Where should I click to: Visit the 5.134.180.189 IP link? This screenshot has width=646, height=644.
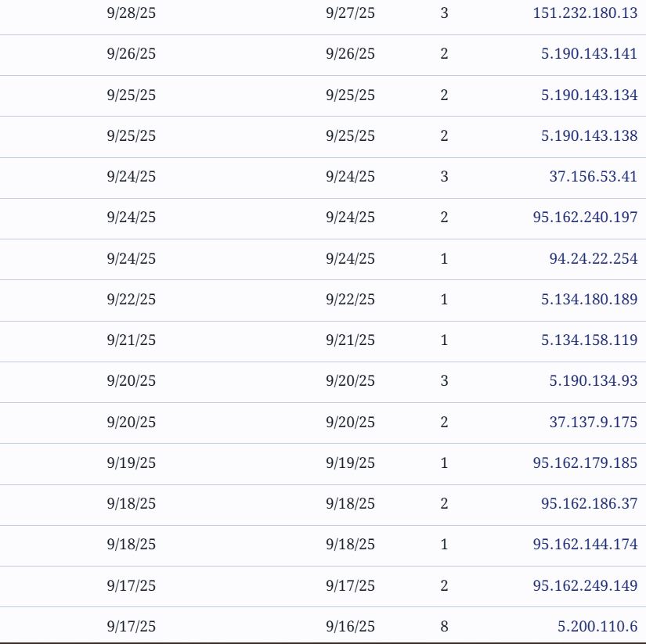[x=589, y=299]
